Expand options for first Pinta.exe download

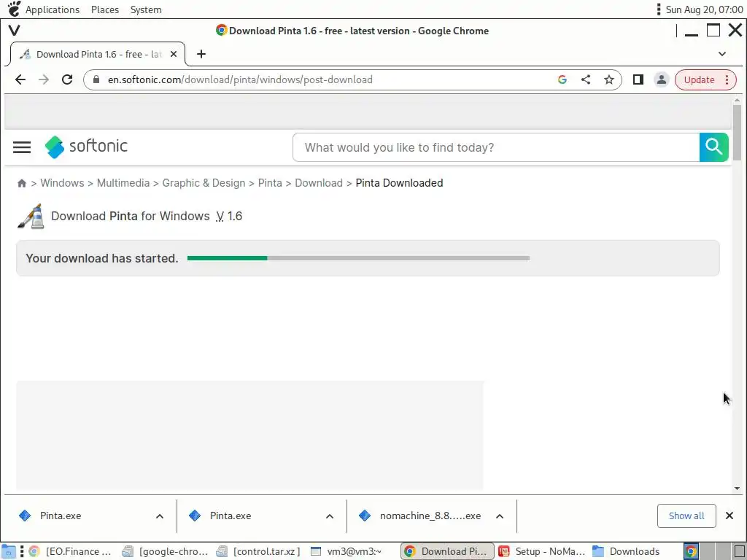pyautogui.click(x=160, y=516)
